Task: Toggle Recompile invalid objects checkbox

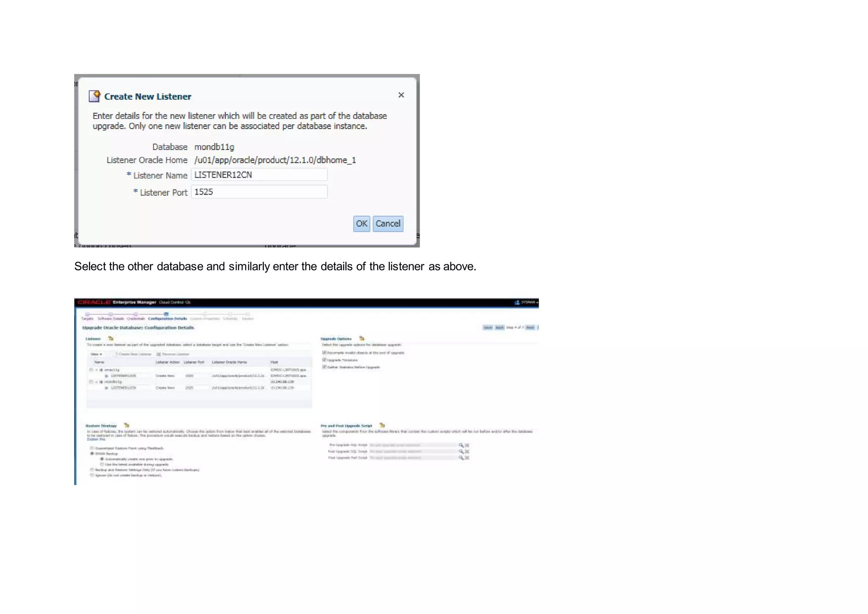Action: click(324, 352)
